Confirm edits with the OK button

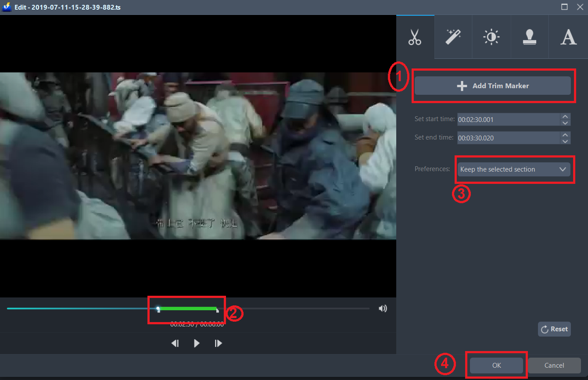496,365
